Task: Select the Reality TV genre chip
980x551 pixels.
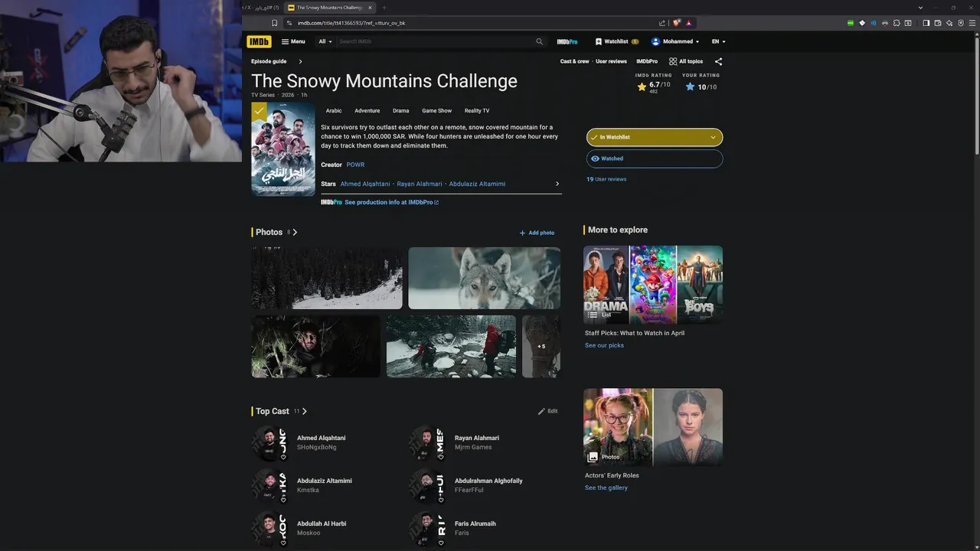Action: point(477,111)
